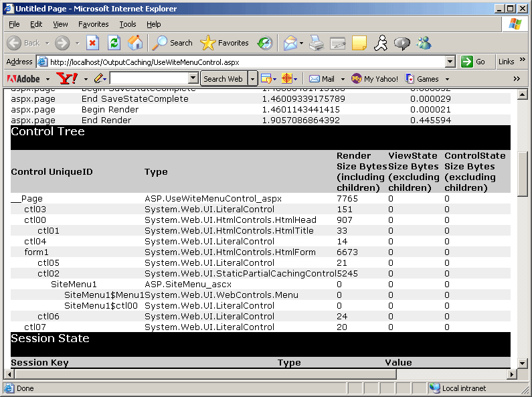Click the Stop loading icon
532x397 pixels.
point(92,43)
